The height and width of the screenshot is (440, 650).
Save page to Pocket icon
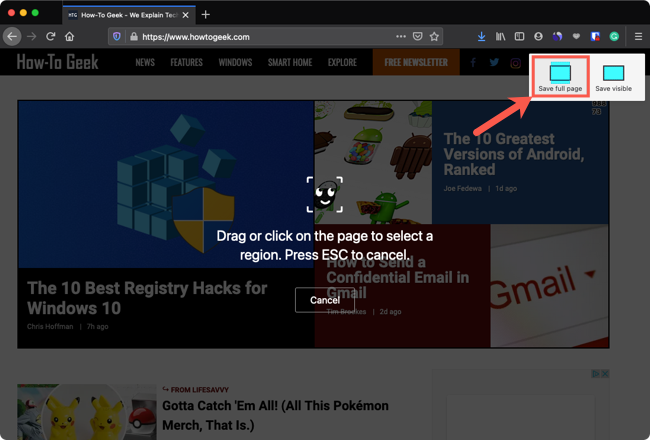pyautogui.click(x=417, y=36)
